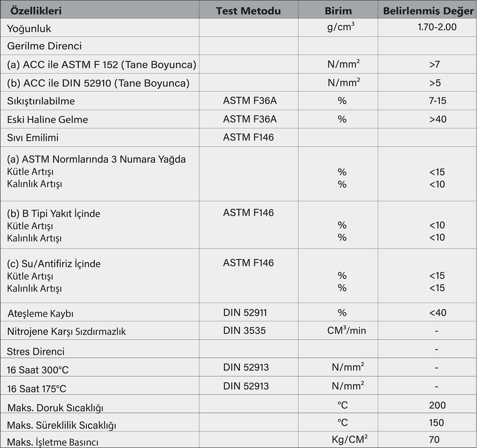
Task: Select the CM³/min unit cell
Action: click(x=346, y=330)
